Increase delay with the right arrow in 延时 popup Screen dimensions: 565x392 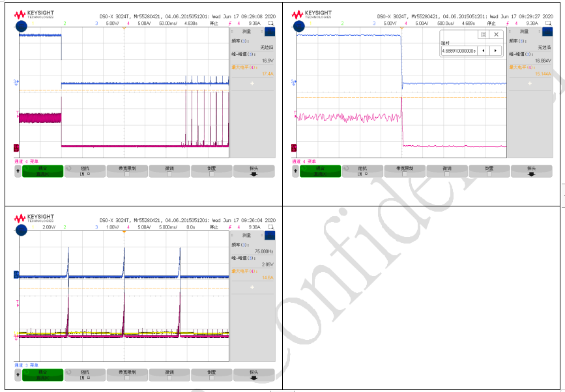coord(496,51)
